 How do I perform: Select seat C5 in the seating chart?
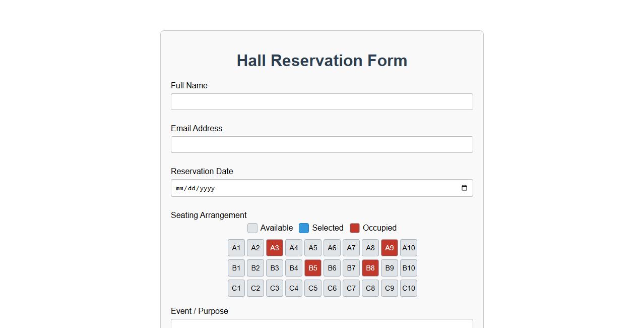pos(312,288)
